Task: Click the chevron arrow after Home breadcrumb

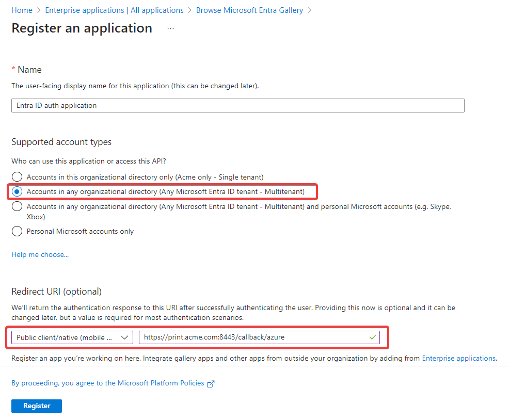Action: click(39, 10)
